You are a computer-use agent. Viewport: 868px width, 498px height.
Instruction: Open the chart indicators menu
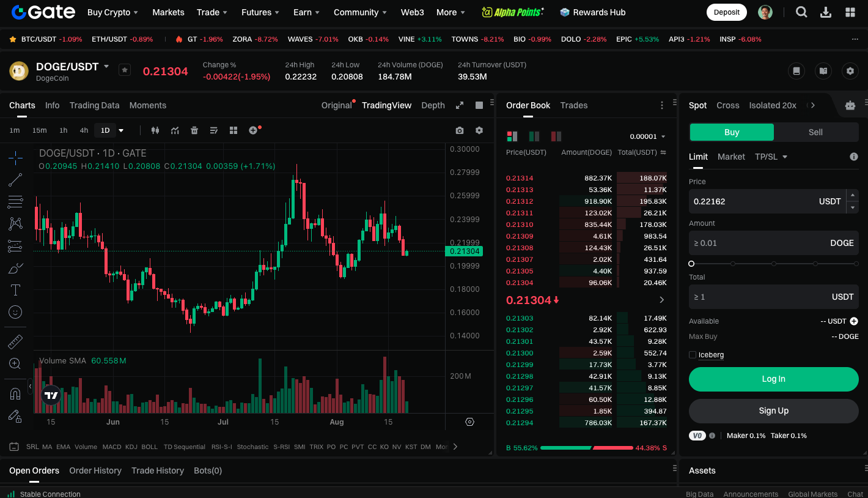pyautogui.click(x=175, y=130)
